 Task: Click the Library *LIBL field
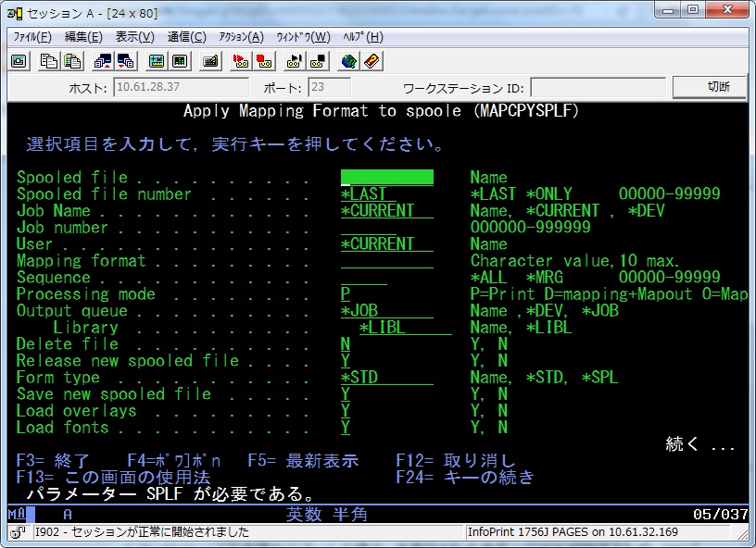point(406,328)
